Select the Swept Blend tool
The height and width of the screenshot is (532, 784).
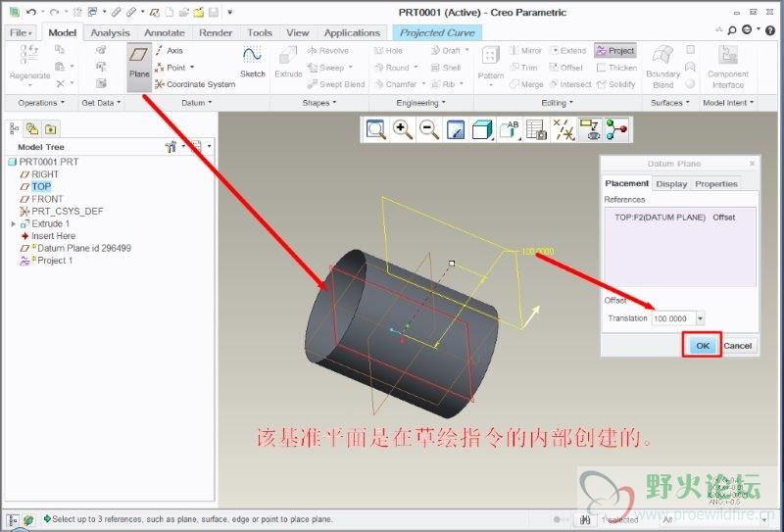(x=336, y=84)
